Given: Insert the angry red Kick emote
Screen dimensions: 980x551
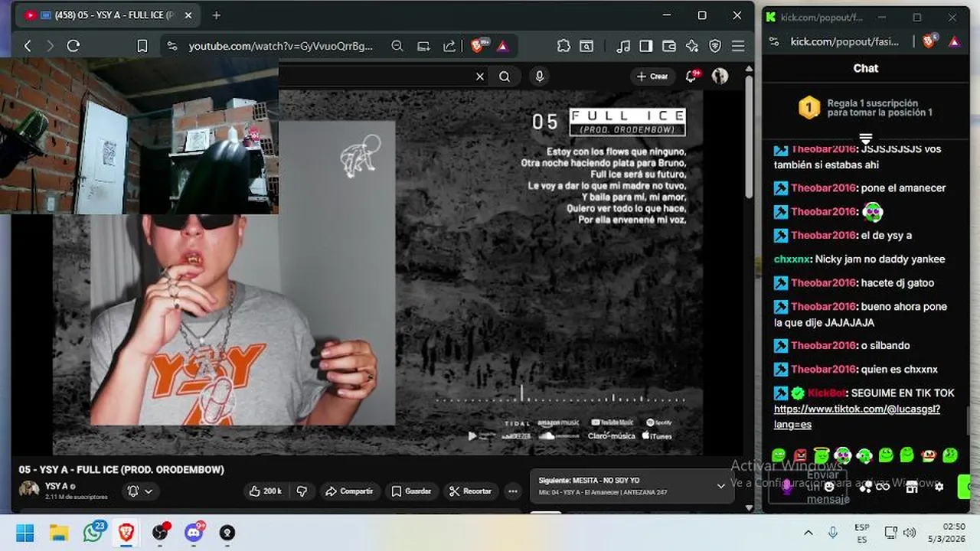Looking at the screenshot, I should [800, 455].
